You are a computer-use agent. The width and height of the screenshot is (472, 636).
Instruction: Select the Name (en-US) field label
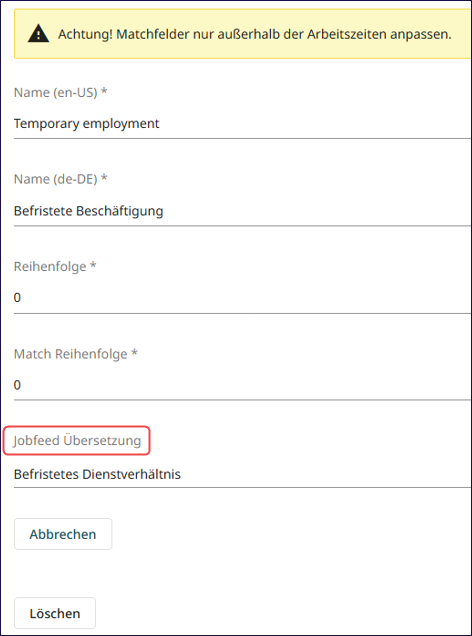(60, 92)
